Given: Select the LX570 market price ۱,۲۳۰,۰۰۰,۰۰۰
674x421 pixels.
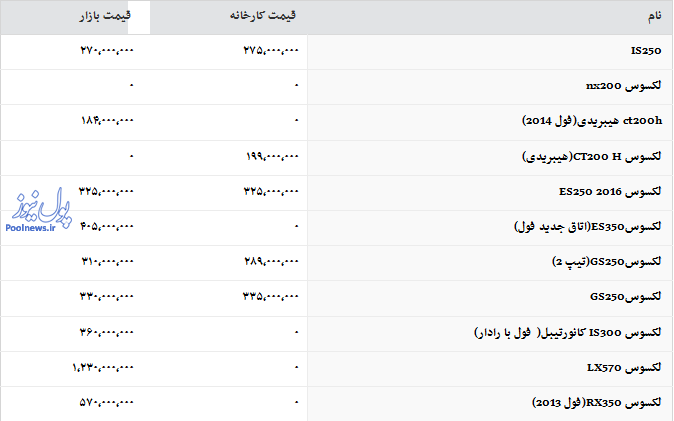Looking at the screenshot, I should pyautogui.click(x=103, y=368).
